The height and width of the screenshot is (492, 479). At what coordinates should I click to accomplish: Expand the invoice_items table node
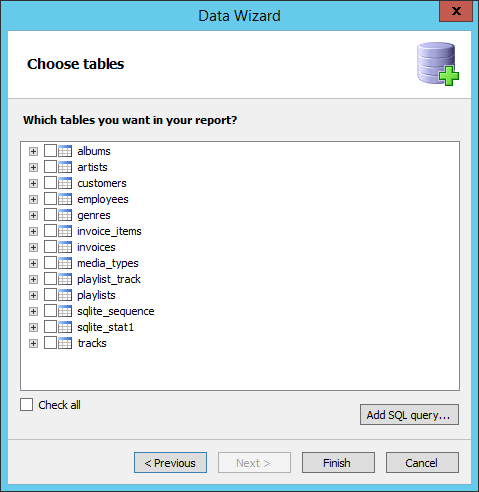(33, 231)
